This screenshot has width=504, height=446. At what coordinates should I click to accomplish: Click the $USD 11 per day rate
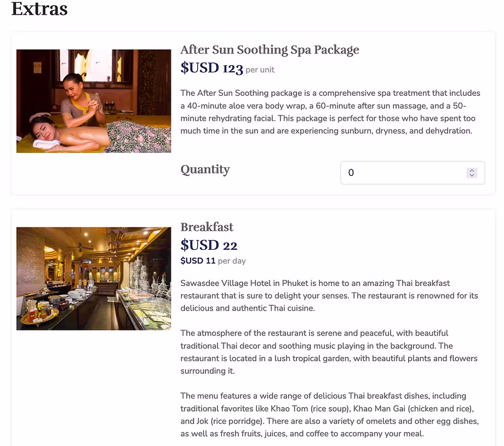click(x=198, y=261)
